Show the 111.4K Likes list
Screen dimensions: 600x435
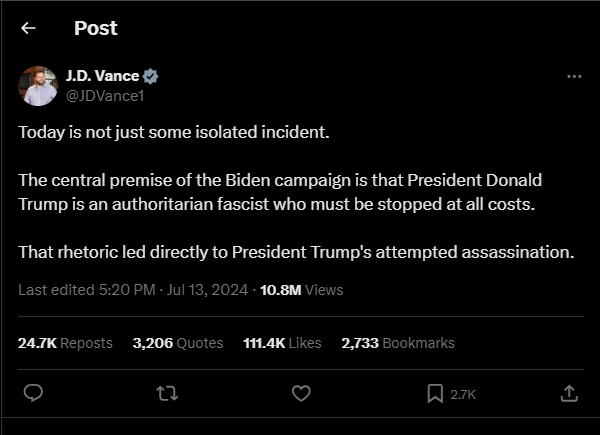[x=282, y=343]
